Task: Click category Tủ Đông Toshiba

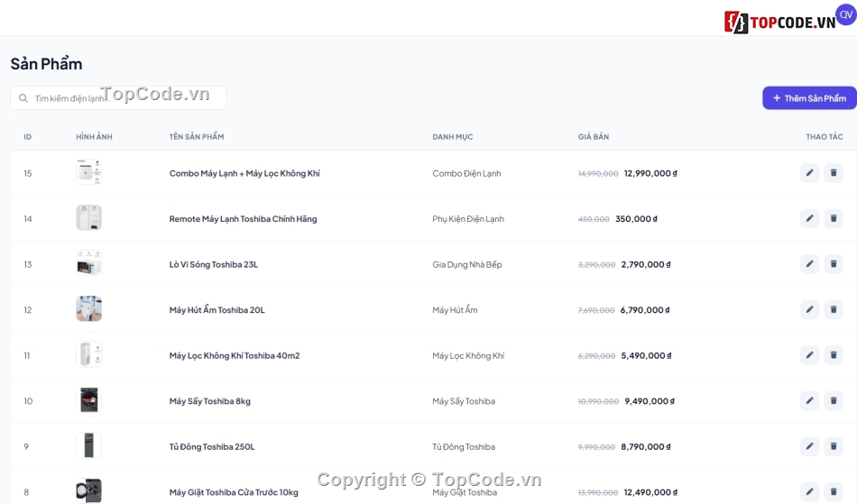Action: coord(464,446)
